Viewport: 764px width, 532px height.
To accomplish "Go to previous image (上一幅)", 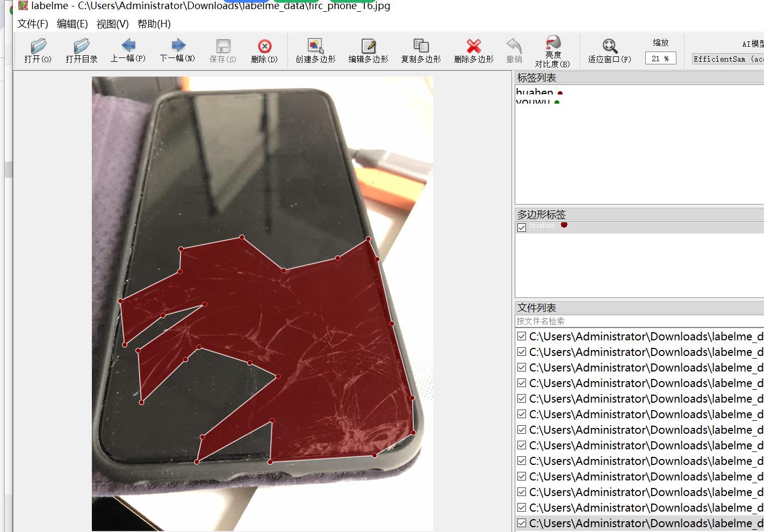I will coord(128,46).
